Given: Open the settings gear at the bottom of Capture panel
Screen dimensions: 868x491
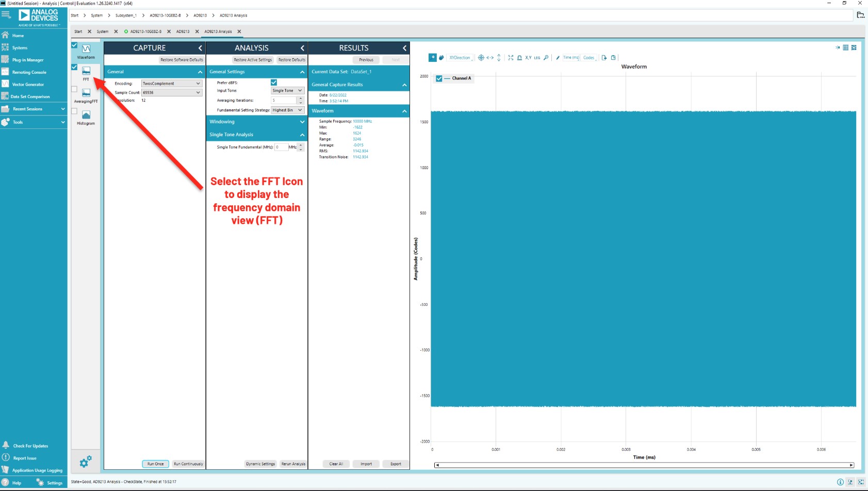Looking at the screenshot, I should pos(85,462).
